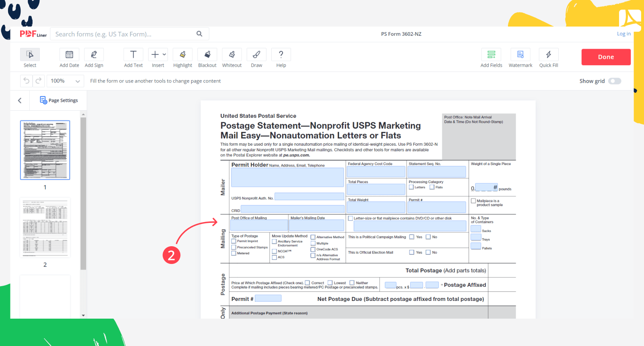
Task: Click the Statement Seq. No. field
Action: click(x=437, y=172)
